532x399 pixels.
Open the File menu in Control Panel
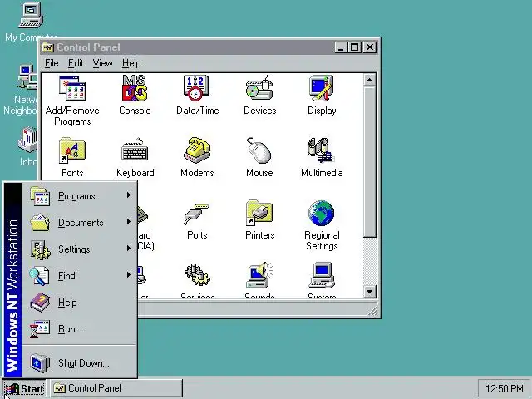click(52, 63)
